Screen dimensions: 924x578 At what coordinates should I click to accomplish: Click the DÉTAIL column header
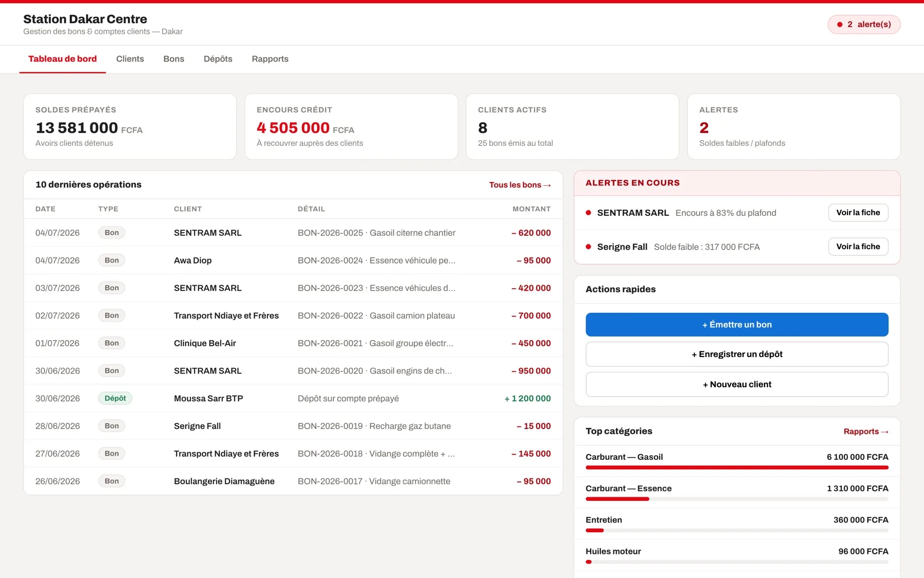pos(311,209)
